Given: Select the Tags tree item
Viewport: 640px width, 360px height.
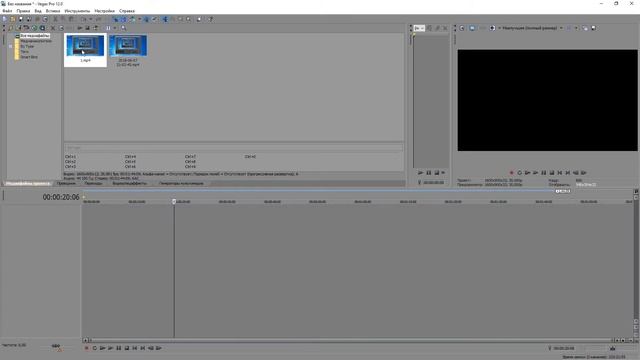Looking at the screenshot, I should click(24, 52).
